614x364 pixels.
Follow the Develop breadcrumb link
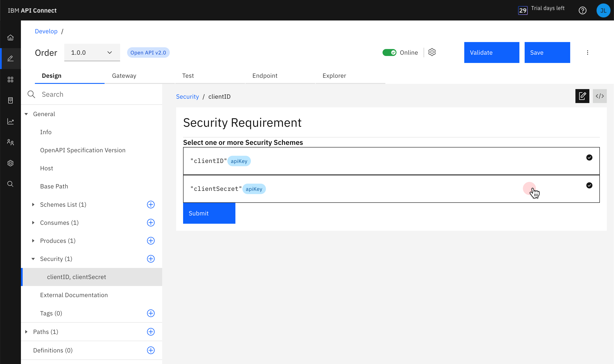pos(46,31)
